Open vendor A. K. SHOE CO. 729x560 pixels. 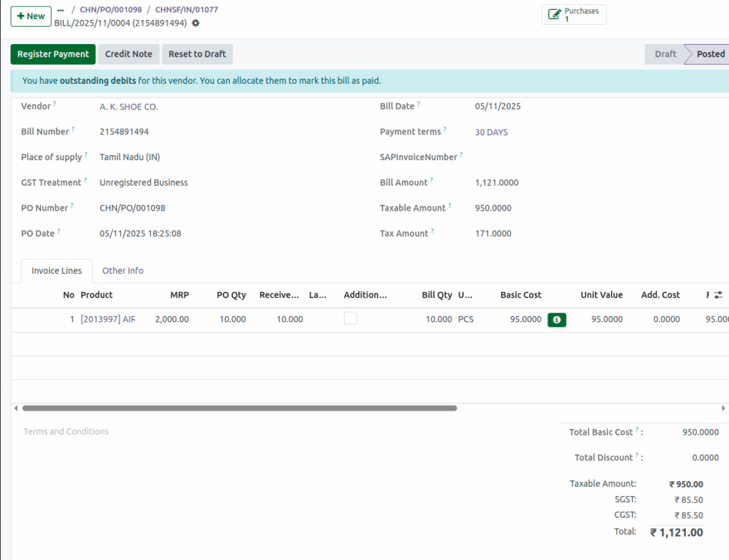130,106
